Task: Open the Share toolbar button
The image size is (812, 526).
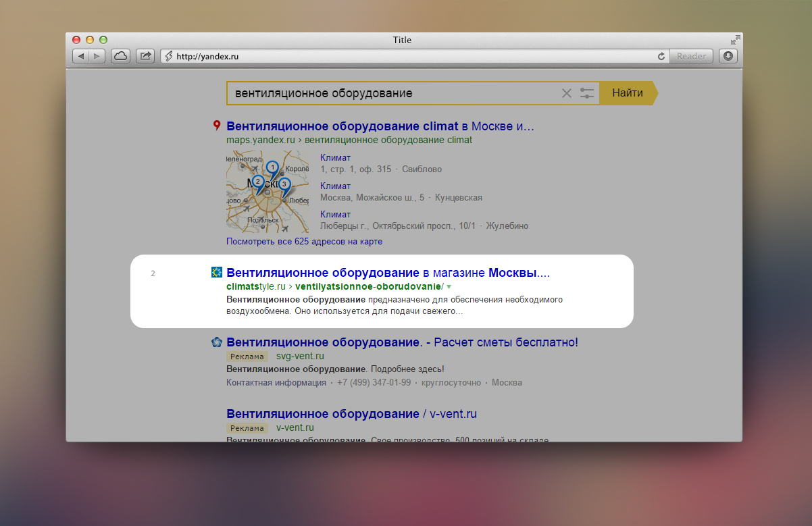Action: click(x=145, y=56)
